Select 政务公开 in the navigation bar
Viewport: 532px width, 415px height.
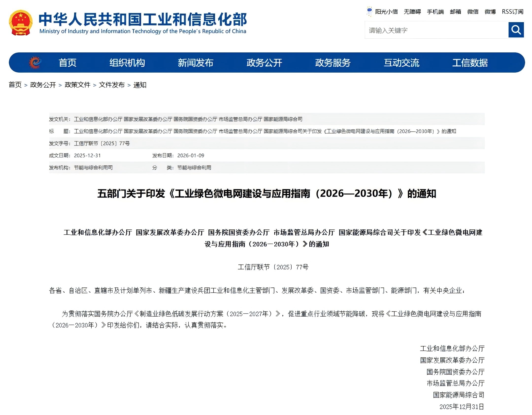(264, 63)
